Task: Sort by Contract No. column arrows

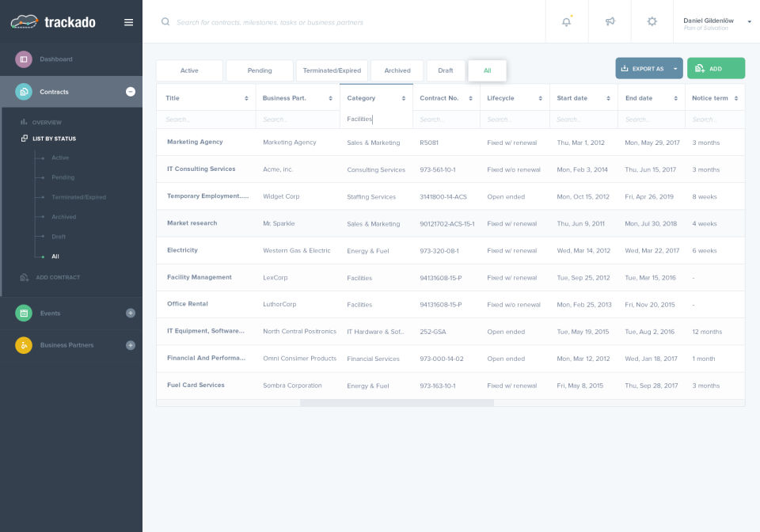Action: click(470, 98)
